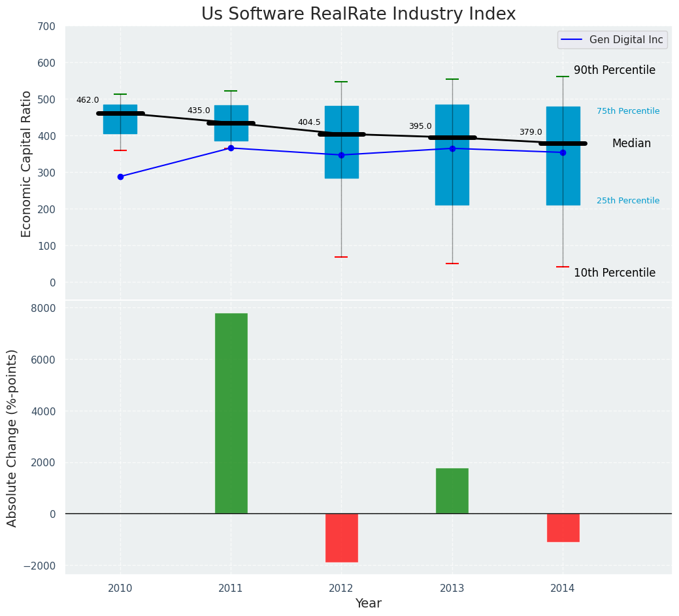The image size is (679, 616).
Task: Select the green 2013 change bar
Action: click(452, 490)
